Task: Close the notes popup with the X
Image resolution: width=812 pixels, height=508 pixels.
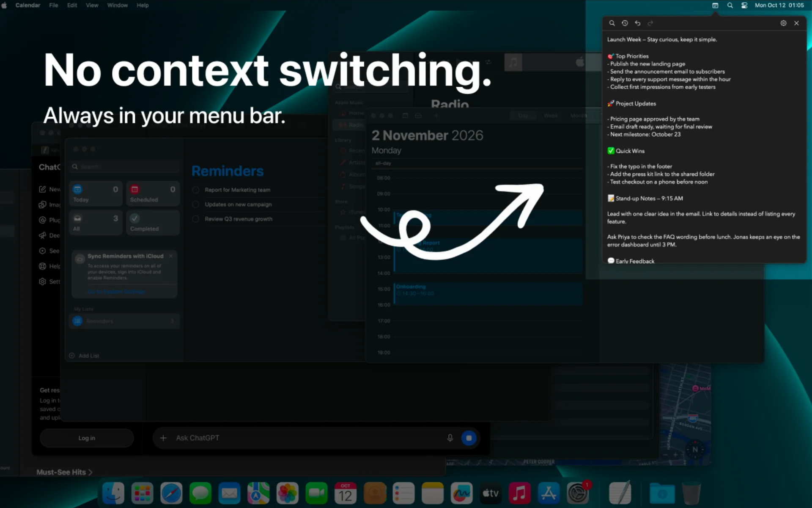Action: pos(796,23)
